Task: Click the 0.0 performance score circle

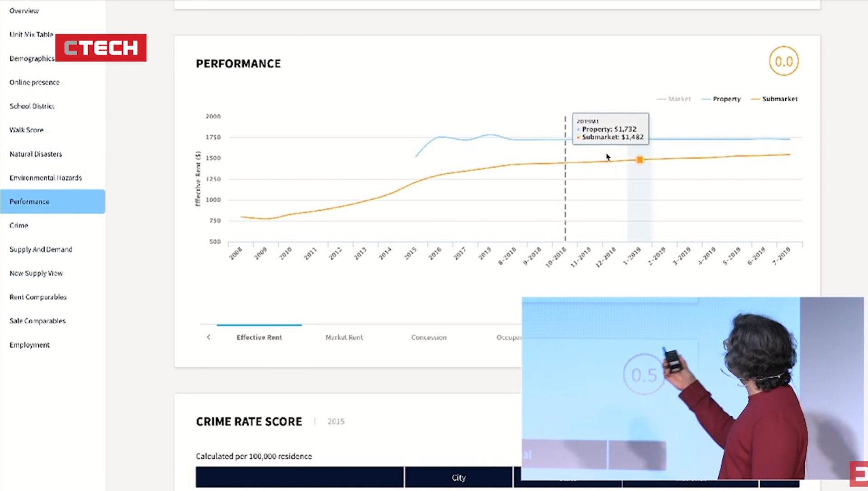Action: (x=783, y=61)
